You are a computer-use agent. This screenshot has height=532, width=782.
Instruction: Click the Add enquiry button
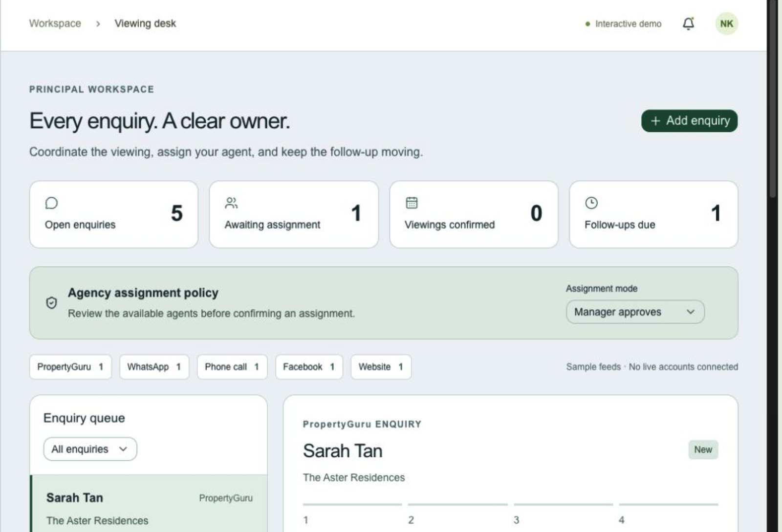(689, 121)
